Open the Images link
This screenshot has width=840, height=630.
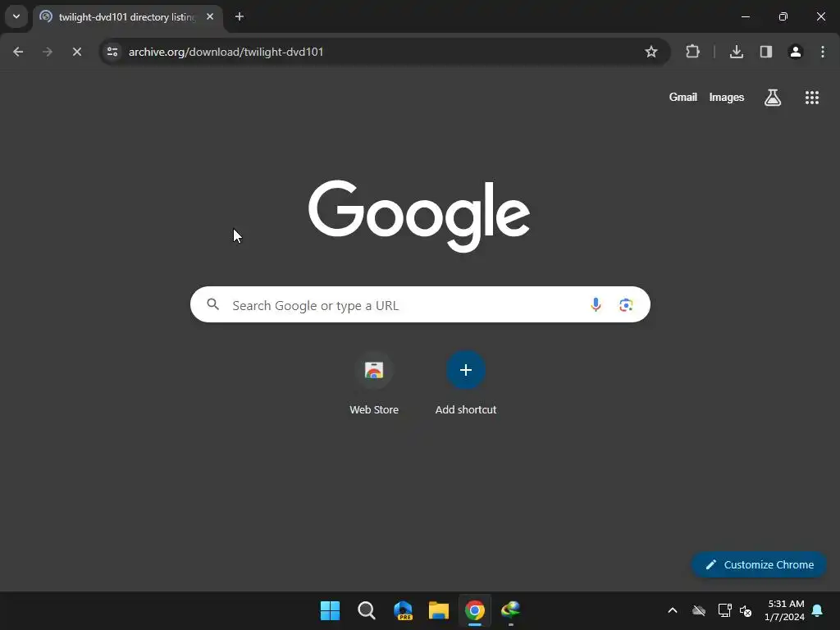click(x=727, y=97)
